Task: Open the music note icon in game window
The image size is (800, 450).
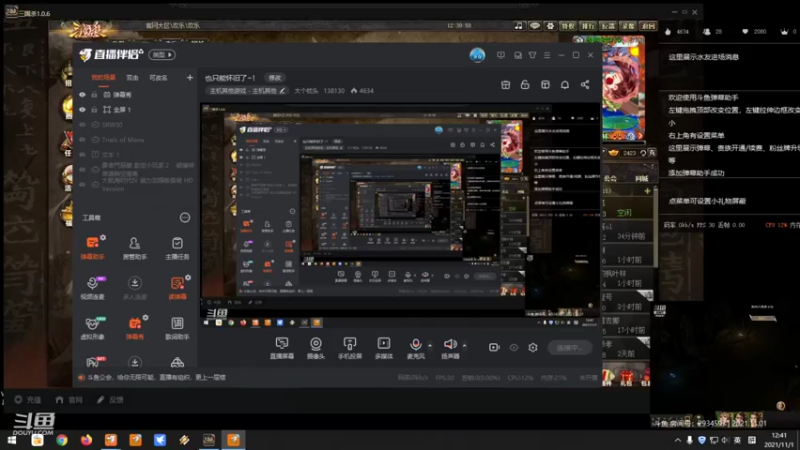Action: click(518, 26)
